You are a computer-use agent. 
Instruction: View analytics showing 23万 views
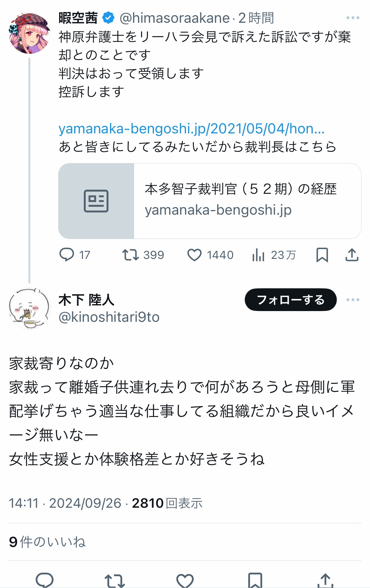pos(274,255)
